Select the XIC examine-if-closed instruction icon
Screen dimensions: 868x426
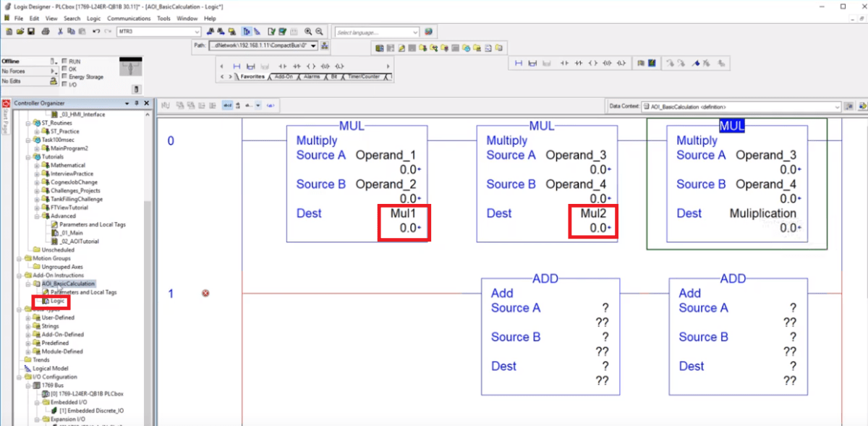coord(283,65)
